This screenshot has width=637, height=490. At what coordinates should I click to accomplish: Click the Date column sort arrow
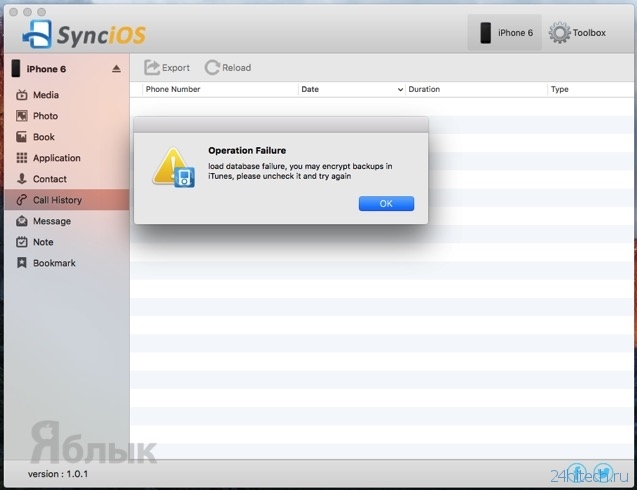click(x=400, y=89)
